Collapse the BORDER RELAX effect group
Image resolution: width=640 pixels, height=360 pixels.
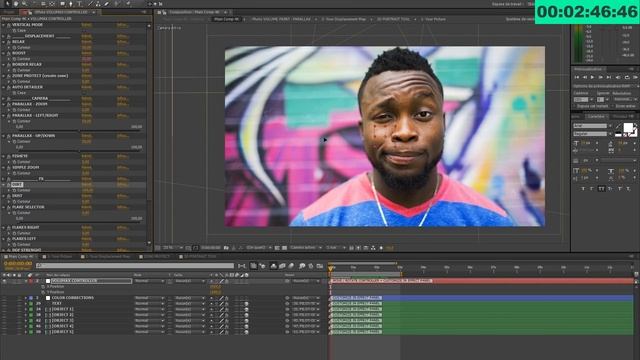[x=4, y=64]
